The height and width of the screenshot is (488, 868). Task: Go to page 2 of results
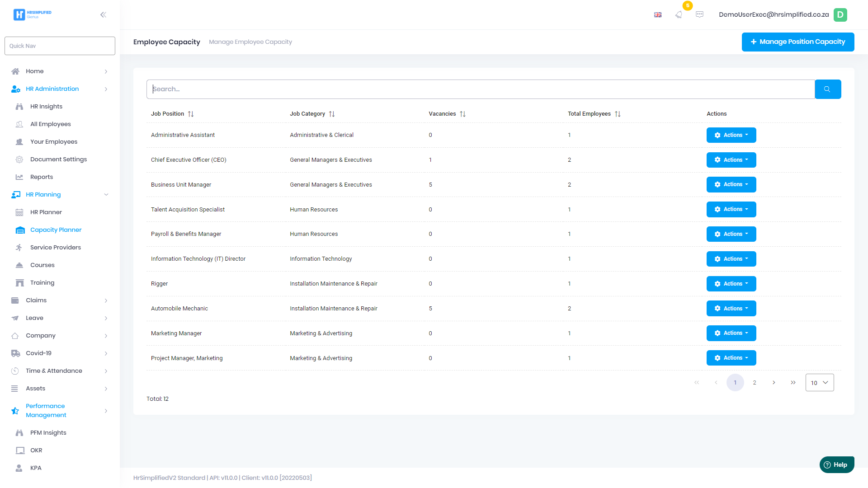coord(755,383)
